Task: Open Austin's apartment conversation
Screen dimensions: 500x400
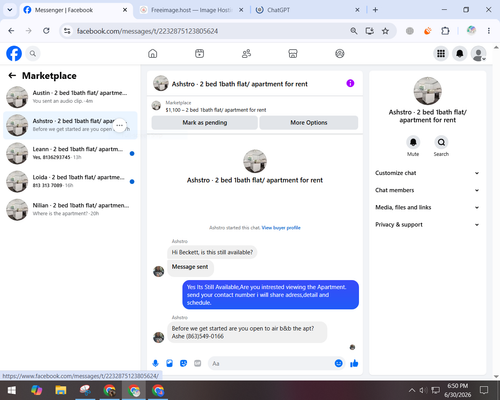Action: [70, 97]
